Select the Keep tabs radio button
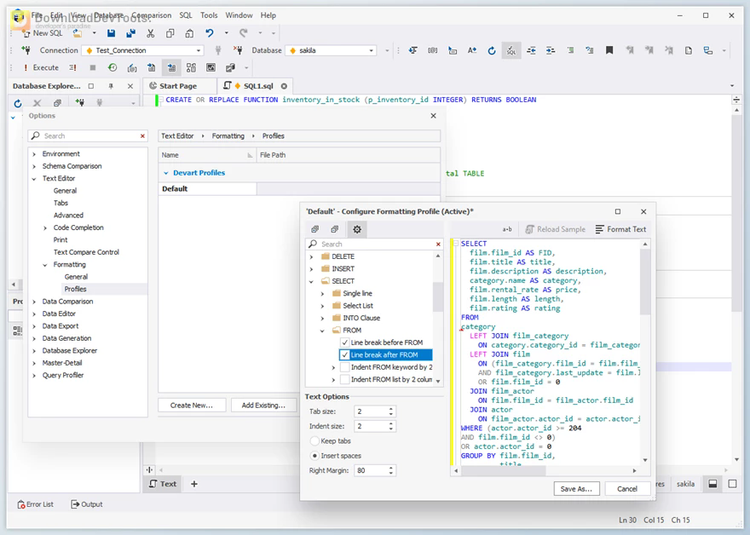This screenshot has width=750, height=535. pos(314,441)
